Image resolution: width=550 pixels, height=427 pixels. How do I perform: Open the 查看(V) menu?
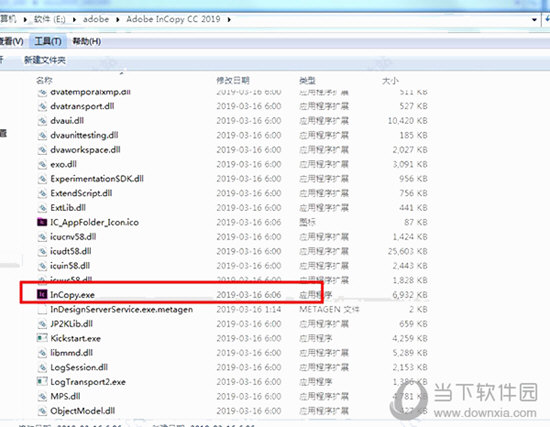[x=12, y=41]
